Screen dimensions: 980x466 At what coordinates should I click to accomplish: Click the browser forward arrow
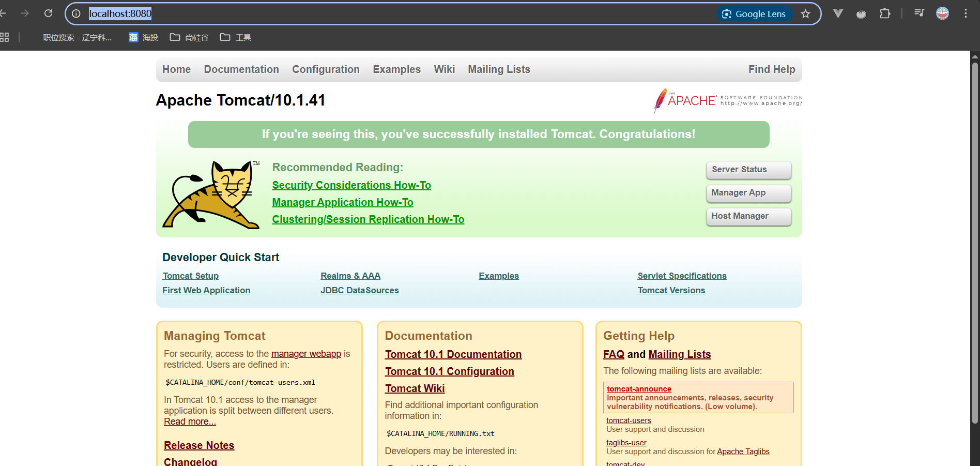click(x=25, y=13)
